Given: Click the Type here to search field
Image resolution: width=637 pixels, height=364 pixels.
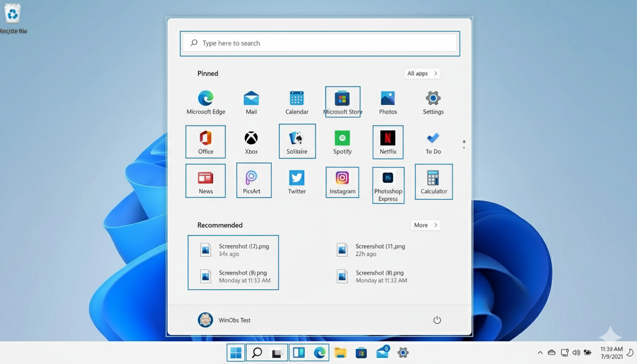Looking at the screenshot, I should coord(320,43).
